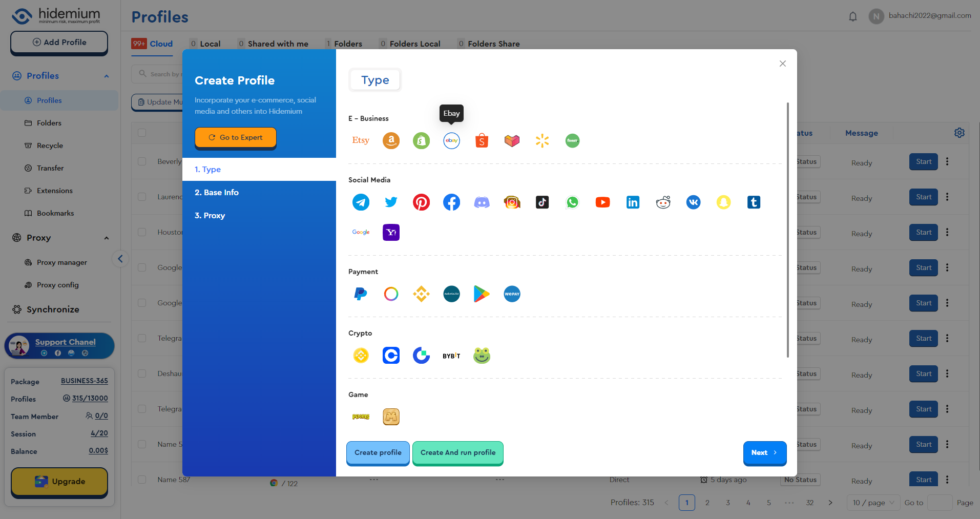Open Proxy manager in sidebar
This screenshot has width=980, height=519.
click(x=61, y=262)
